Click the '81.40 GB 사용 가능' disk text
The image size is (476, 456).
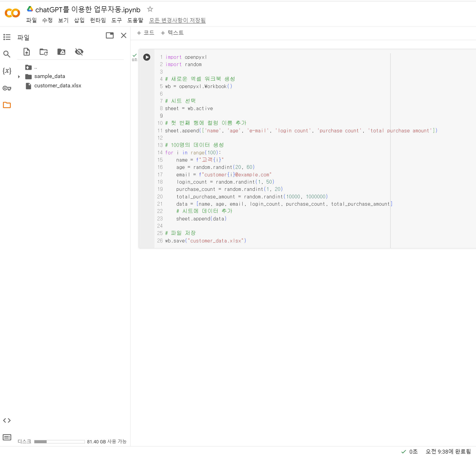coord(107,441)
